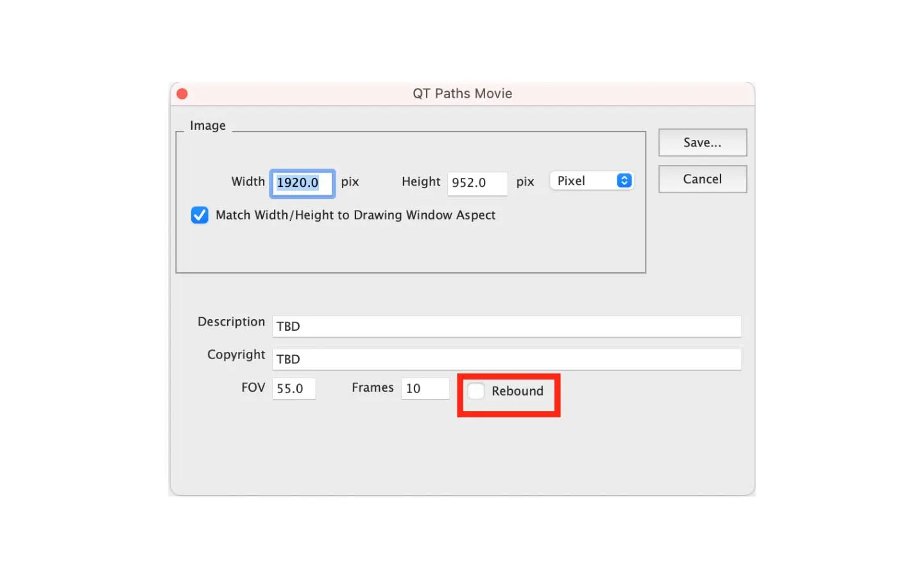924x578 pixels.
Task: Click the Image section label
Action: click(207, 125)
